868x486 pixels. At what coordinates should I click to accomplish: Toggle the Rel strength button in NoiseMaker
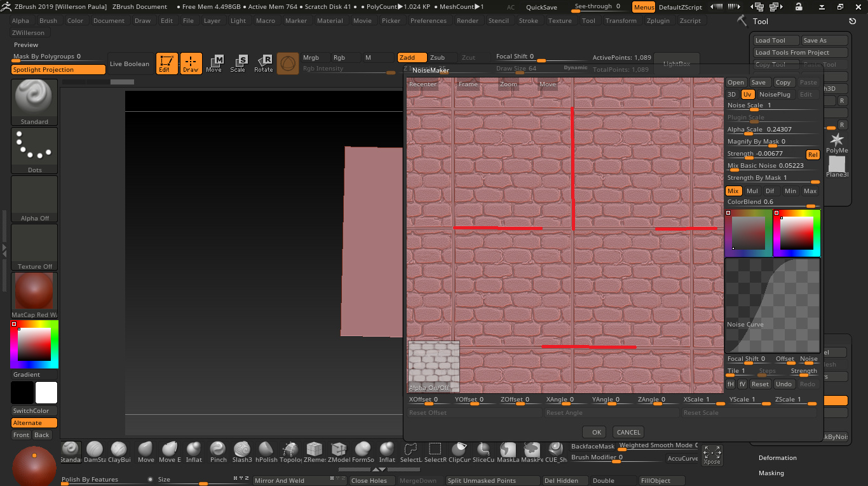click(x=813, y=154)
